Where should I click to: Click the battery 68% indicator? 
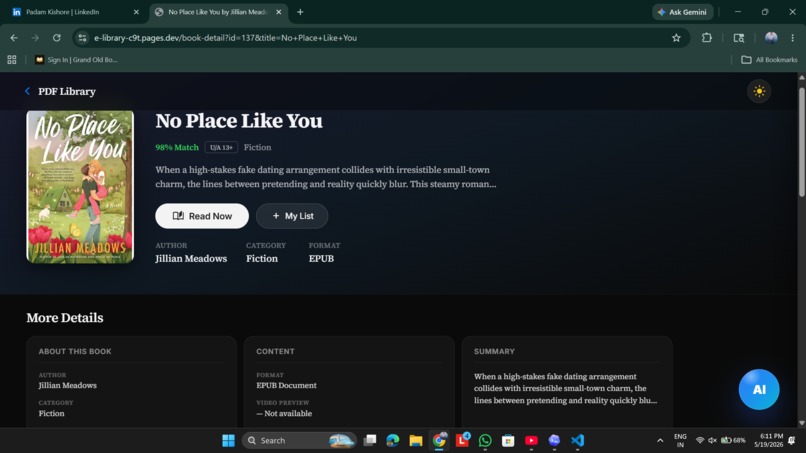733,441
